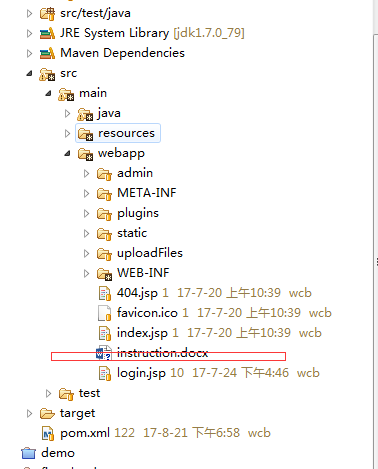The image size is (378, 469).
Task: Click the admin folder icon
Action: [104, 174]
